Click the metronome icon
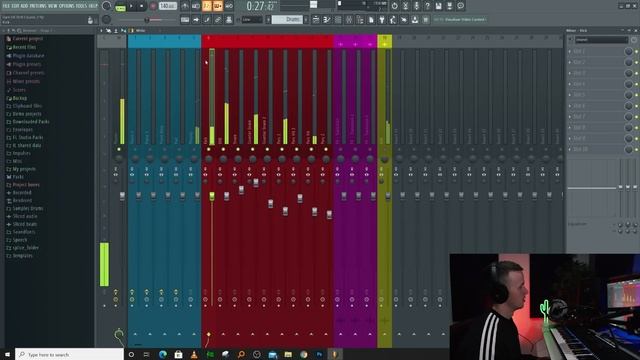640x360 pixels. coord(185,6)
